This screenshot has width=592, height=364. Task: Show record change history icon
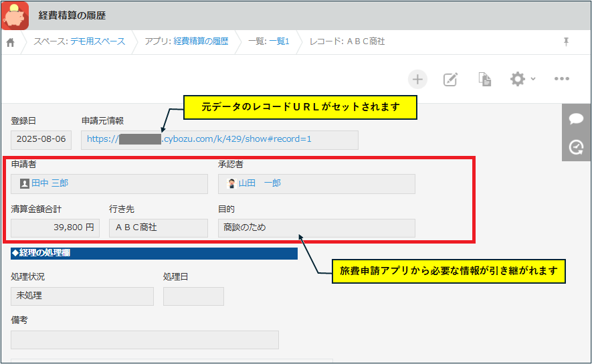tap(576, 147)
